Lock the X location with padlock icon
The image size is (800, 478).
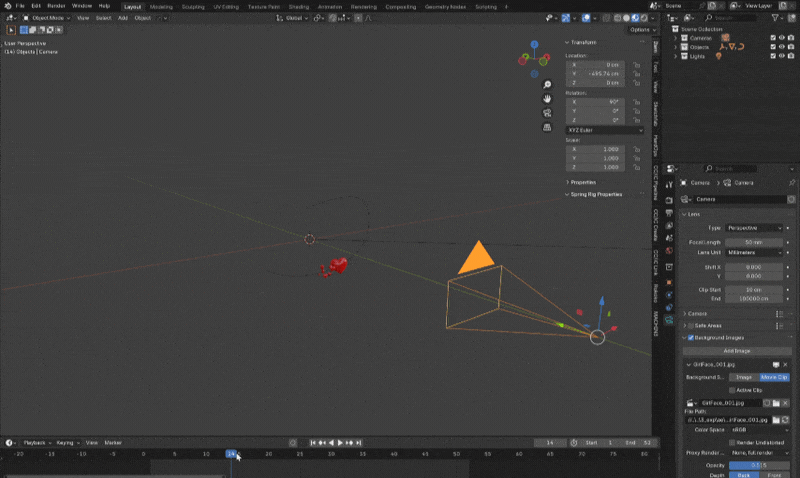pyautogui.click(x=637, y=64)
